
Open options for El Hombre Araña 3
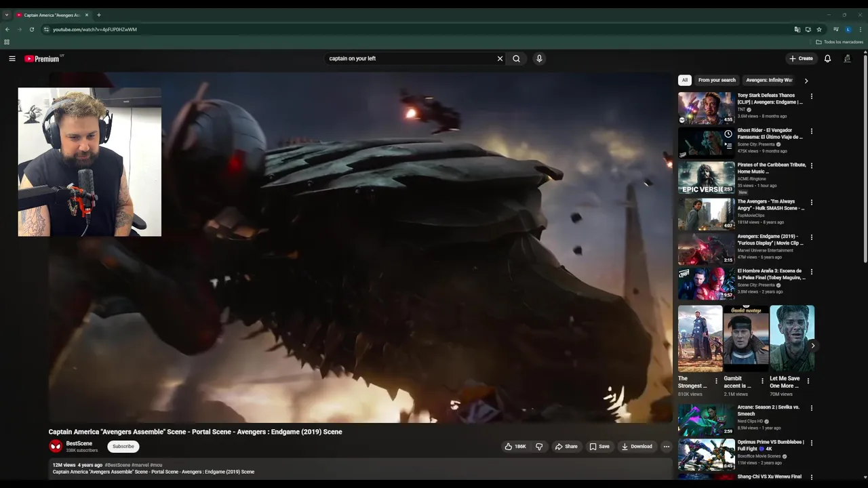click(811, 272)
